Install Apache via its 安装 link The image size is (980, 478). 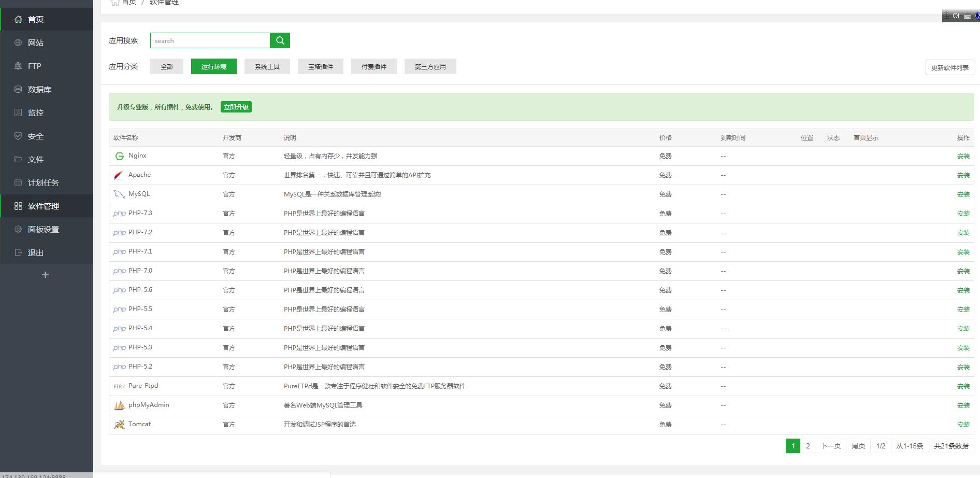[x=963, y=175]
